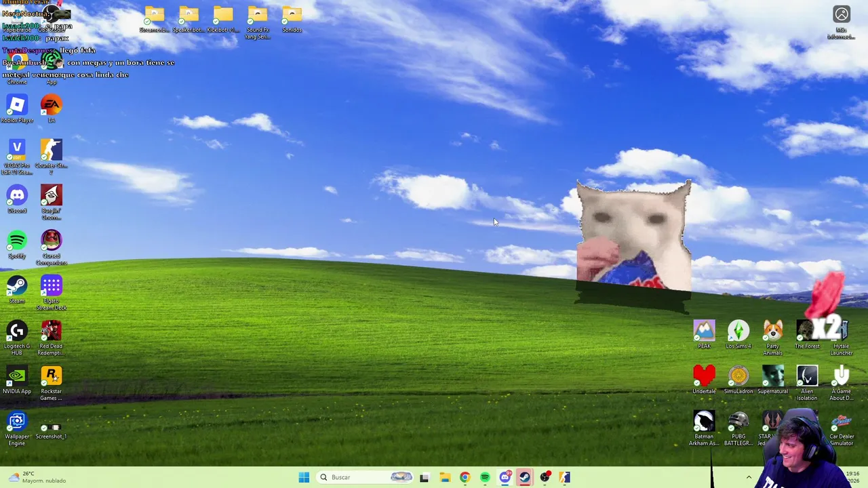Click the Buscar taskbar search box
The width and height of the screenshot is (868, 488).
tap(366, 477)
